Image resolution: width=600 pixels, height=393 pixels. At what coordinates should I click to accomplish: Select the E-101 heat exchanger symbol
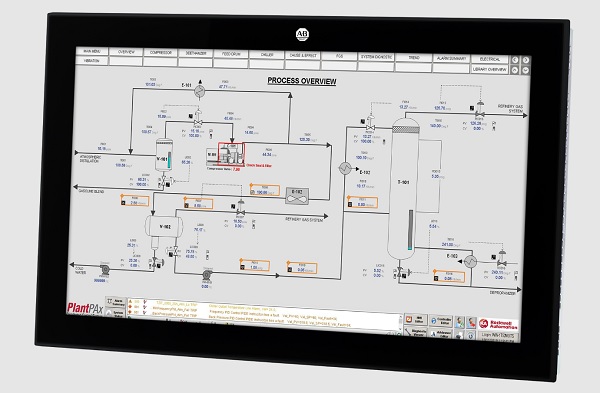pos(199,91)
